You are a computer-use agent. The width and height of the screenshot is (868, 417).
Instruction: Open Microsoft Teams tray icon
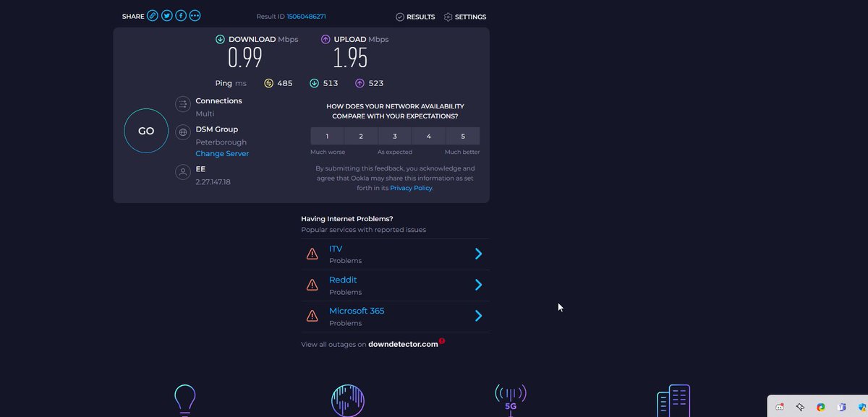pos(842,407)
